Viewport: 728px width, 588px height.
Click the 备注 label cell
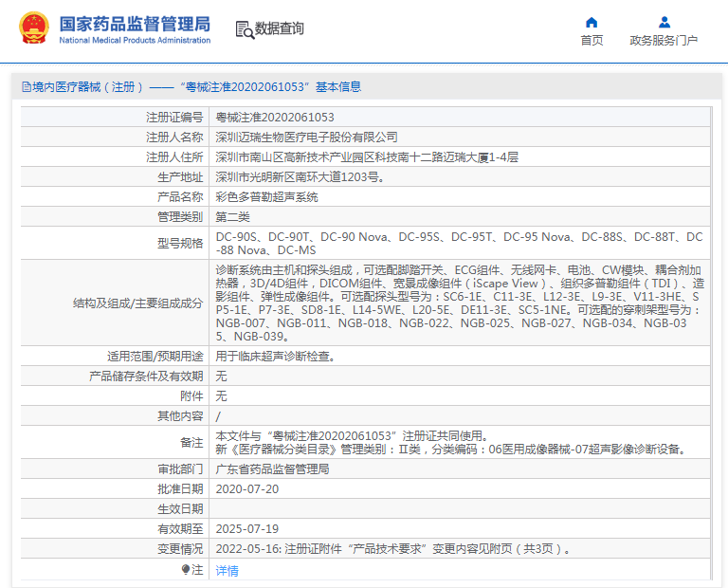(x=191, y=443)
